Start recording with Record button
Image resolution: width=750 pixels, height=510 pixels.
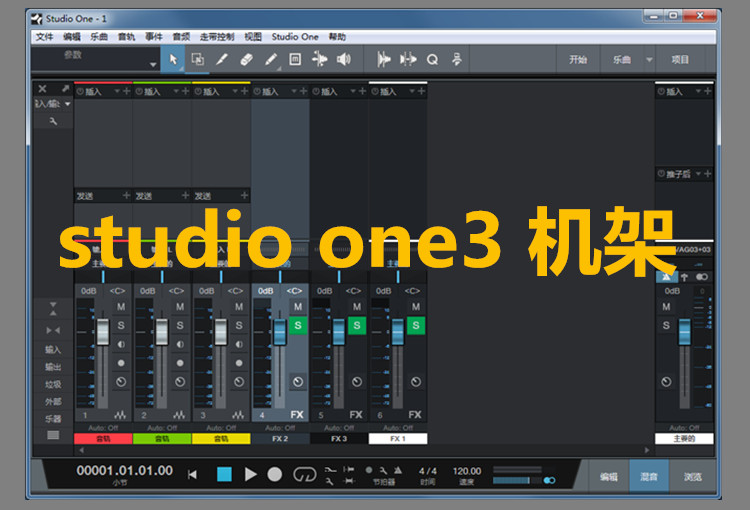[275, 474]
